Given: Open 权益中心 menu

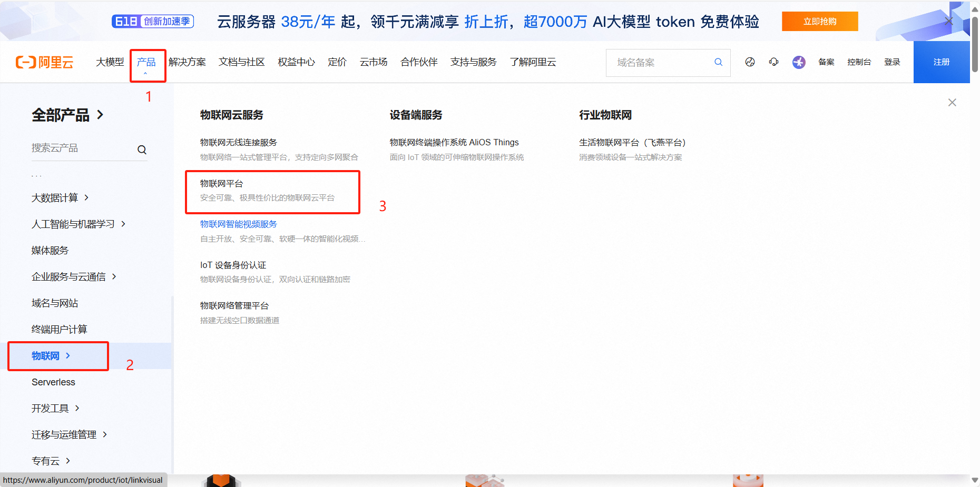Looking at the screenshot, I should (297, 62).
